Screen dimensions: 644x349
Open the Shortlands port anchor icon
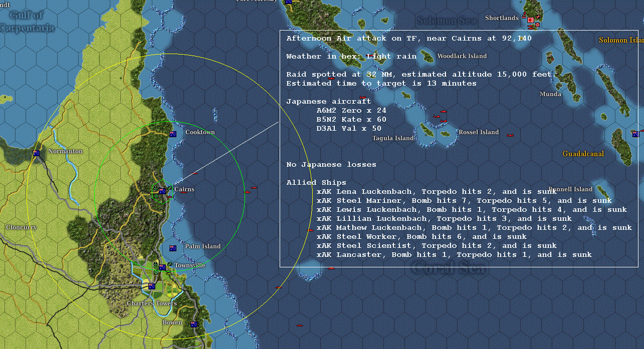(x=524, y=17)
